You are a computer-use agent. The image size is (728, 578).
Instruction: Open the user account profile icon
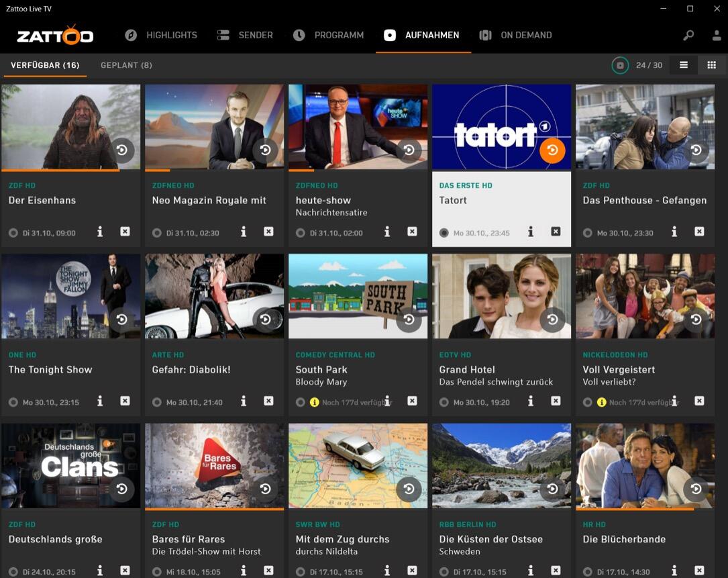[x=717, y=36]
